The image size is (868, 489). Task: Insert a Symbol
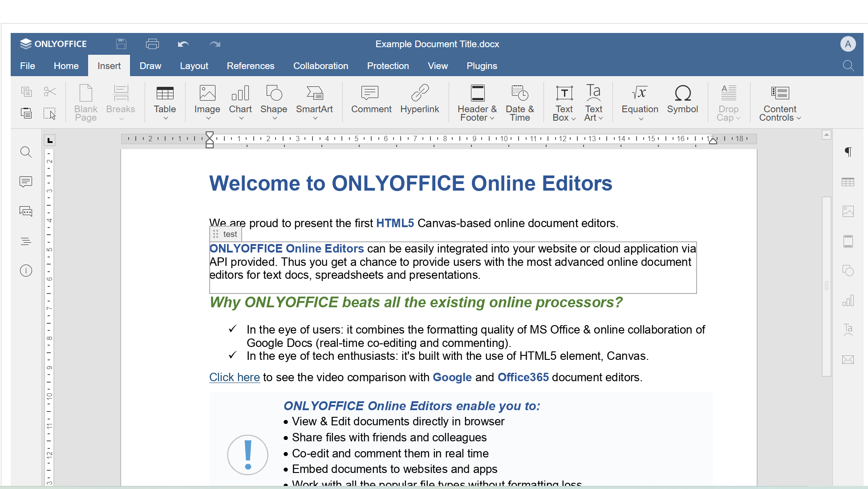click(682, 100)
